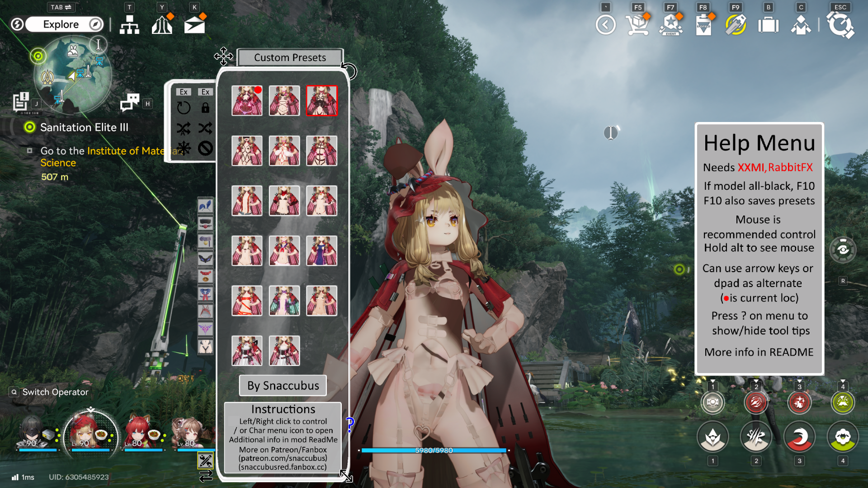Trigger the upper green ultimate icon 4
Image resolution: width=868 pixels, height=488 pixels.
tap(843, 402)
